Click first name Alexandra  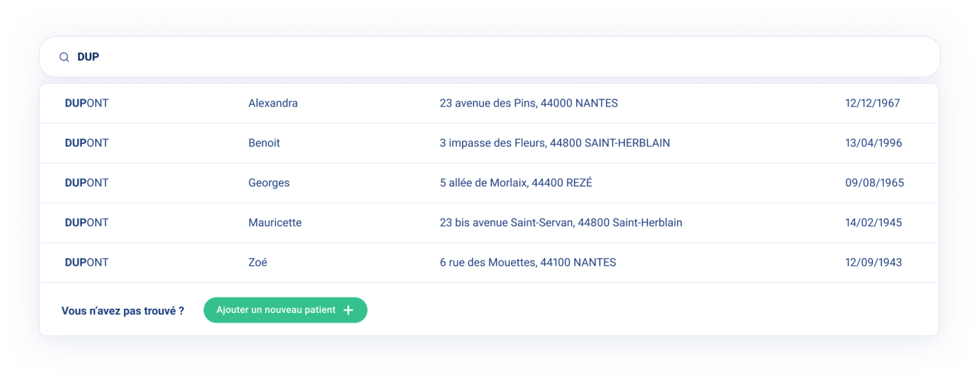[x=273, y=103]
